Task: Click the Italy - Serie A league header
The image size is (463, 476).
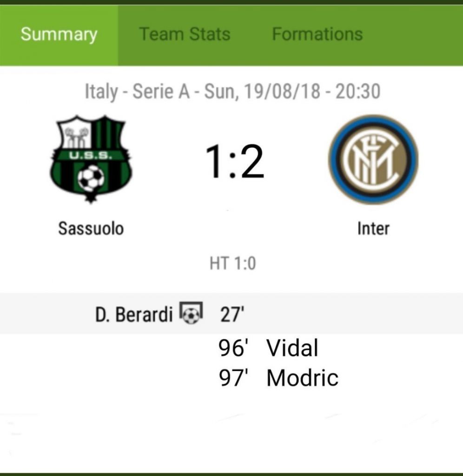Action: tap(137, 92)
